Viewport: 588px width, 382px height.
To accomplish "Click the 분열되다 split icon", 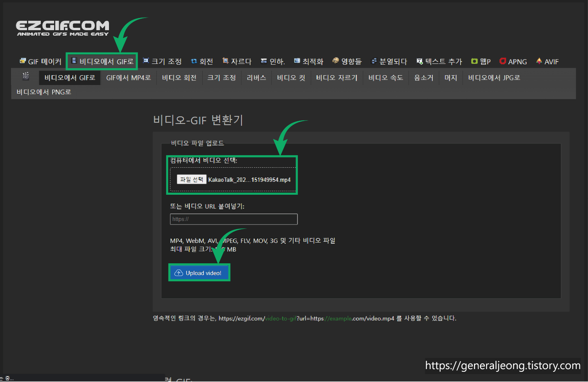I will (x=374, y=61).
